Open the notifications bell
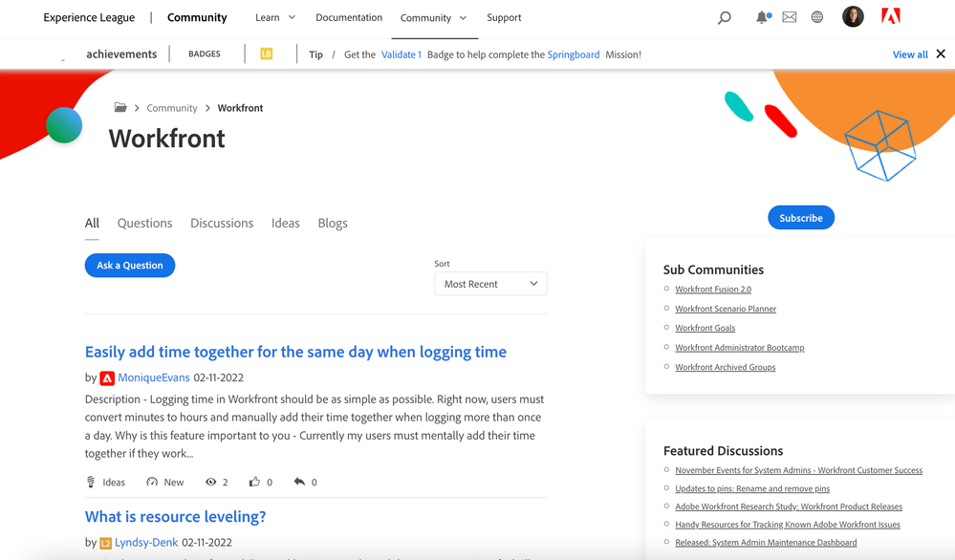Viewport: 955px width, 560px height. pos(762,17)
